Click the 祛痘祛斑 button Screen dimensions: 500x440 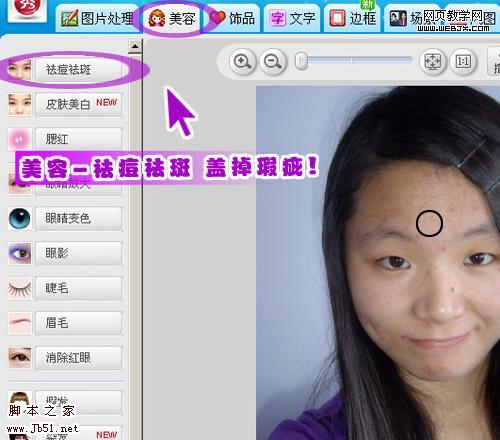point(79,70)
